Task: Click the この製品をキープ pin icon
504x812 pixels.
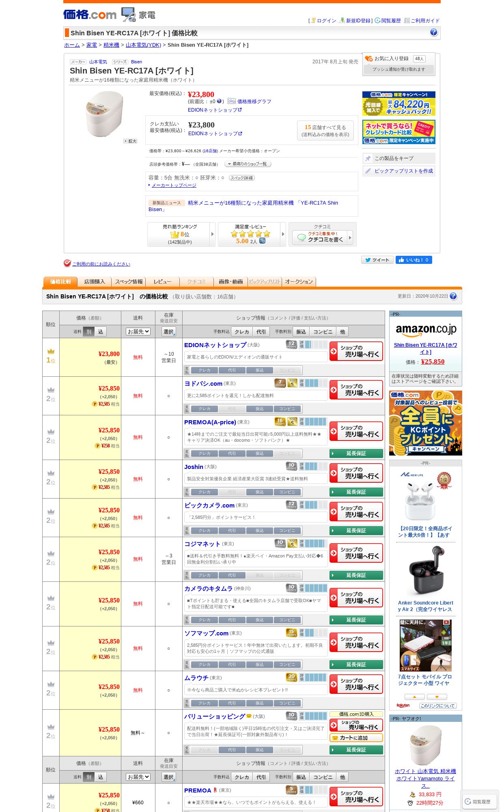Action: [368, 158]
